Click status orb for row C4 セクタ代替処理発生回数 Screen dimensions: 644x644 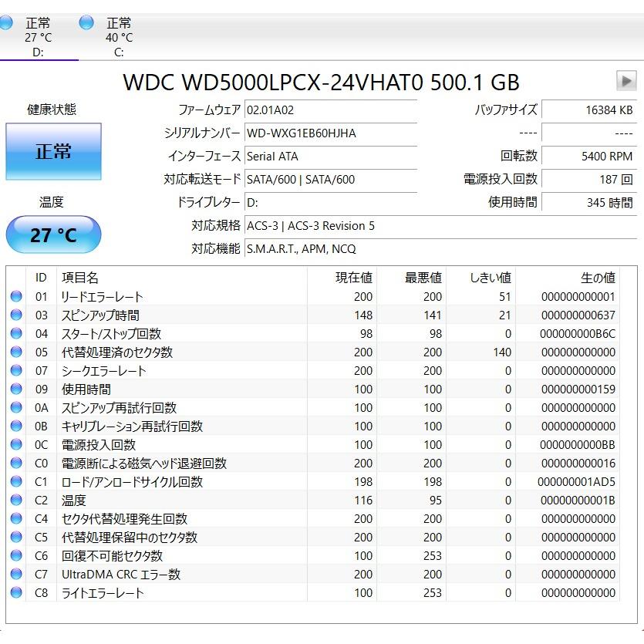pos(16,518)
